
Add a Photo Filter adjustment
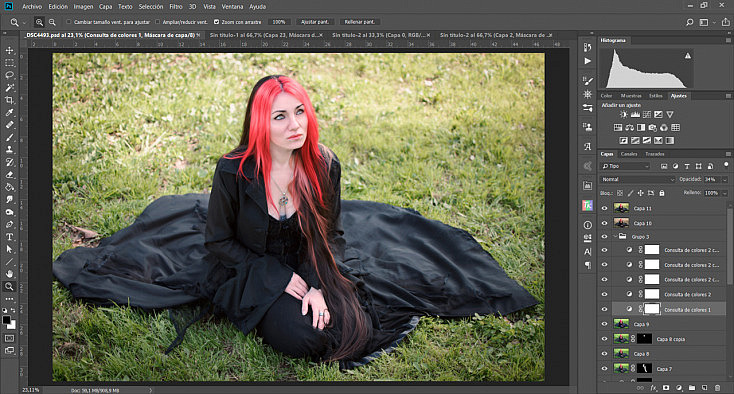[653, 127]
